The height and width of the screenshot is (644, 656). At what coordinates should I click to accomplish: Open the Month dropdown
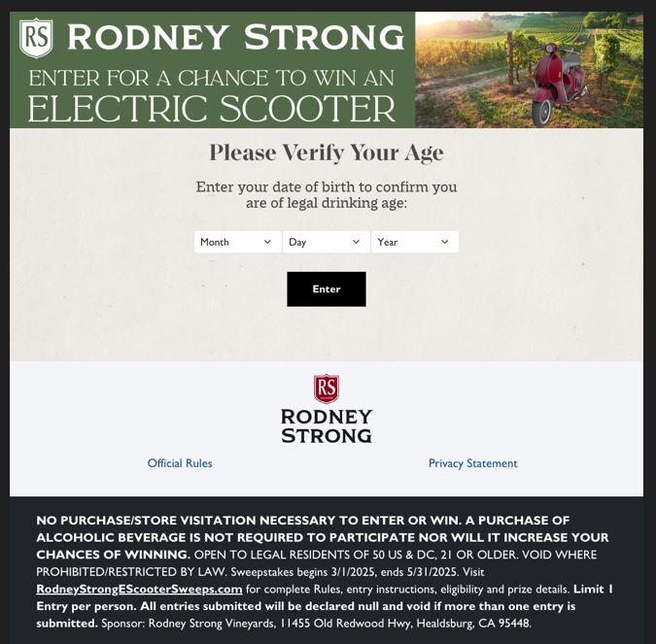237,242
